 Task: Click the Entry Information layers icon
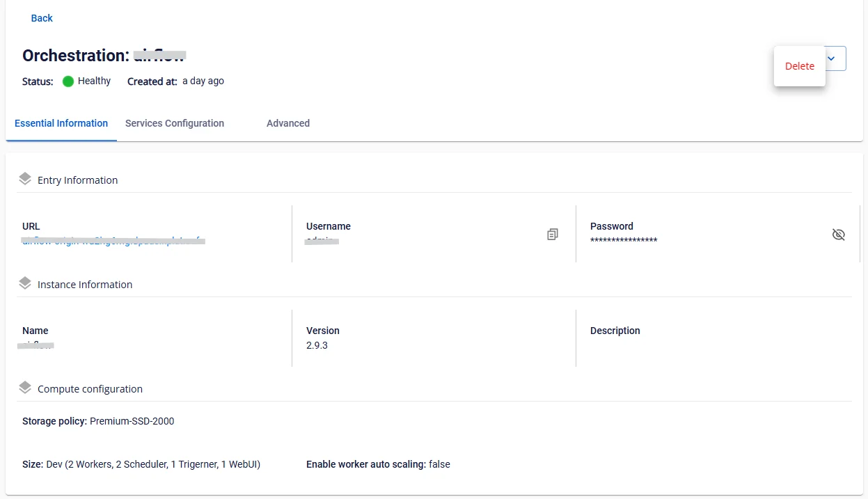25,179
